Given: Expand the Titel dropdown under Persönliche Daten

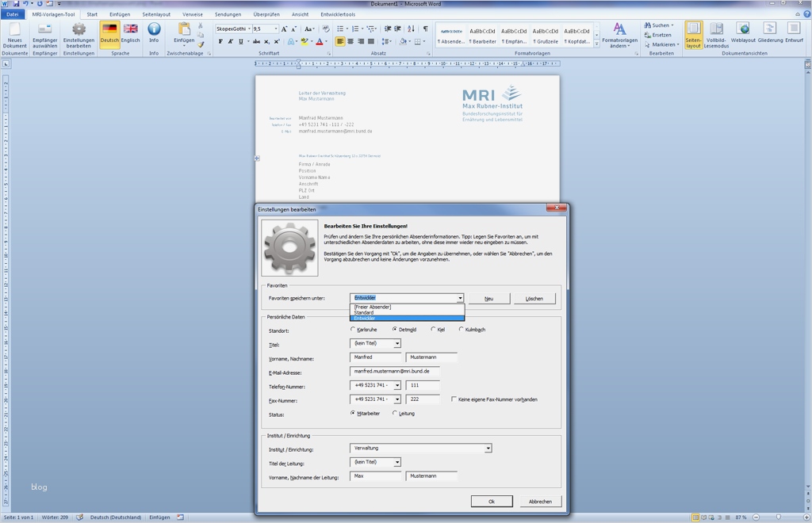Looking at the screenshot, I should point(397,343).
